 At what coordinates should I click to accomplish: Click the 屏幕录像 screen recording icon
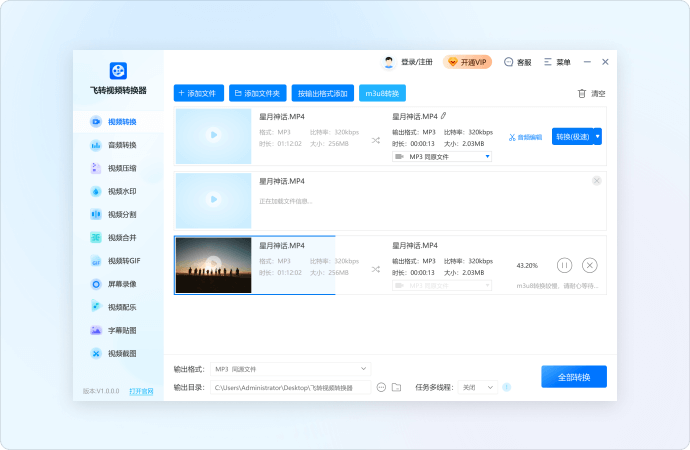(97, 284)
